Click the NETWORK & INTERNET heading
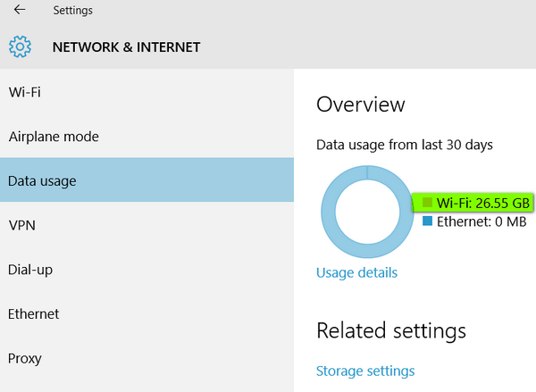This screenshot has height=392, width=536. tap(126, 47)
